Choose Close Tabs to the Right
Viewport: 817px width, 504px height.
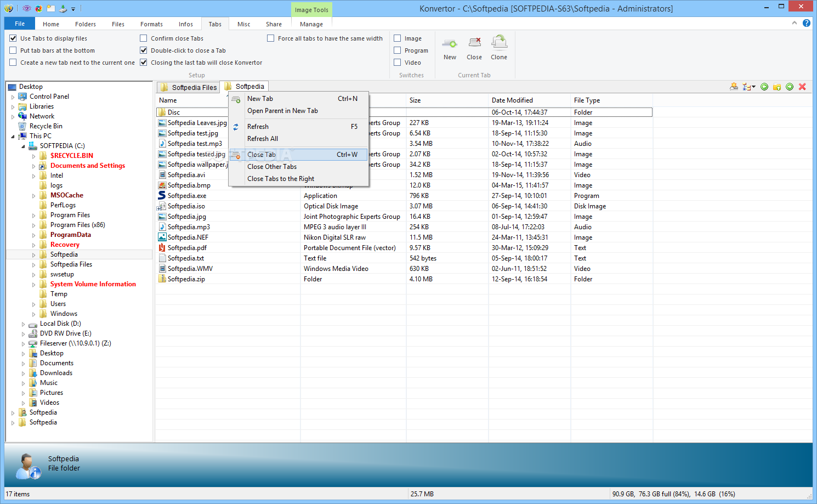coord(298,179)
